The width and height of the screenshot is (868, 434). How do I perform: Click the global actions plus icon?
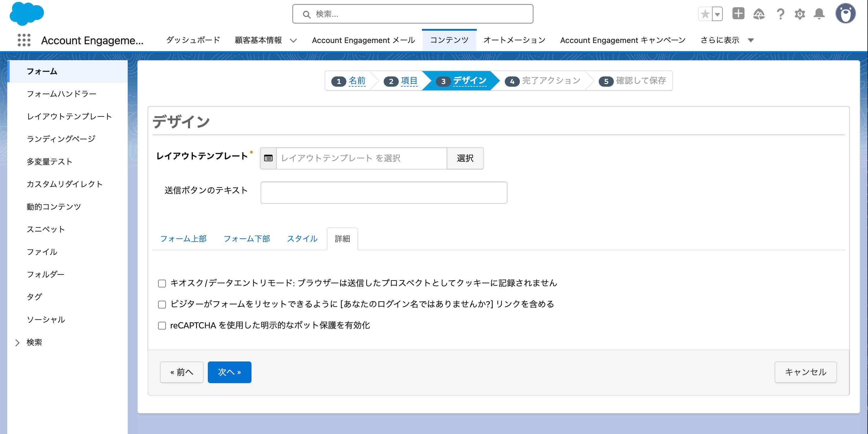[738, 14]
